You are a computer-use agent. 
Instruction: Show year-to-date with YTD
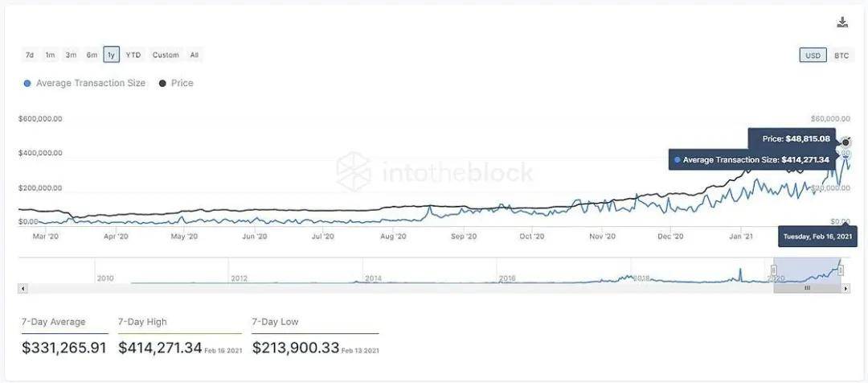(133, 56)
